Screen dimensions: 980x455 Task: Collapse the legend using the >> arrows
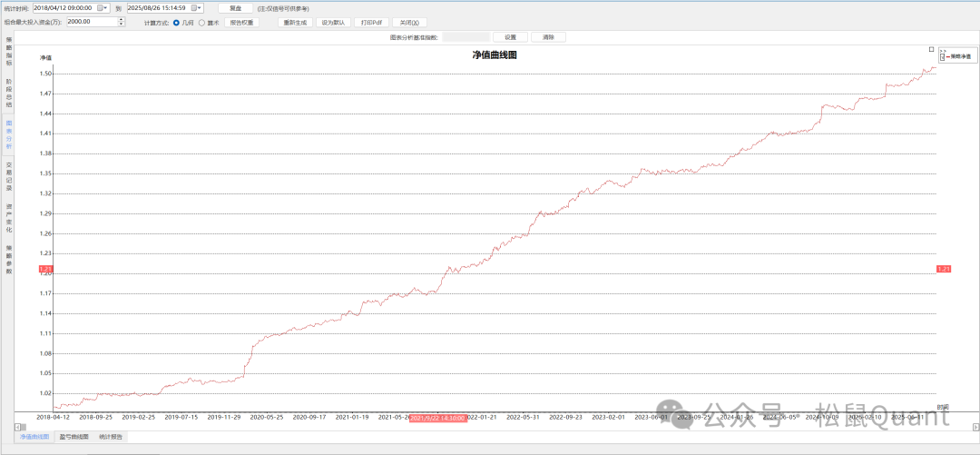944,51
